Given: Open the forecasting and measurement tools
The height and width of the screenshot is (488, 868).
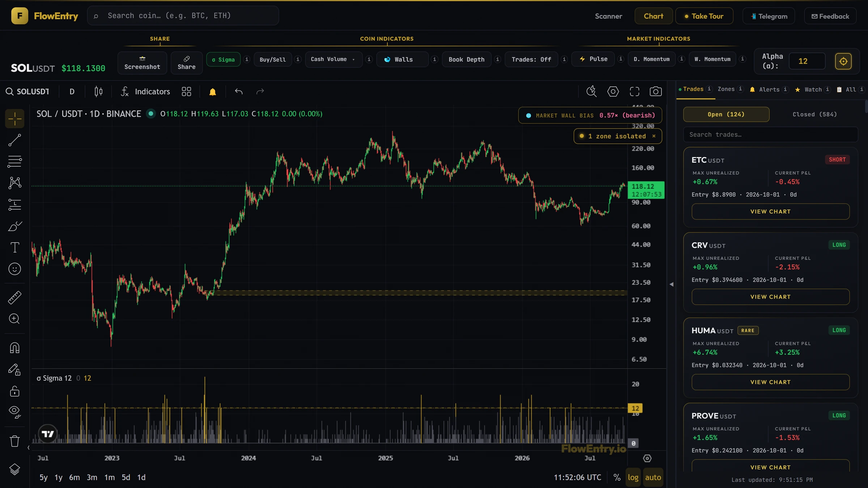Looking at the screenshot, I should (14, 205).
